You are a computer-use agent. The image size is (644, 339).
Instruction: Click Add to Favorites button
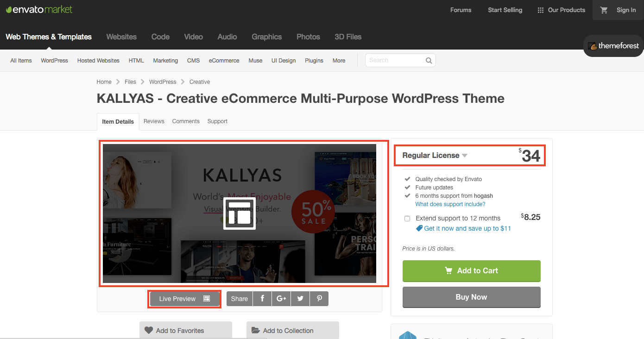(x=186, y=330)
